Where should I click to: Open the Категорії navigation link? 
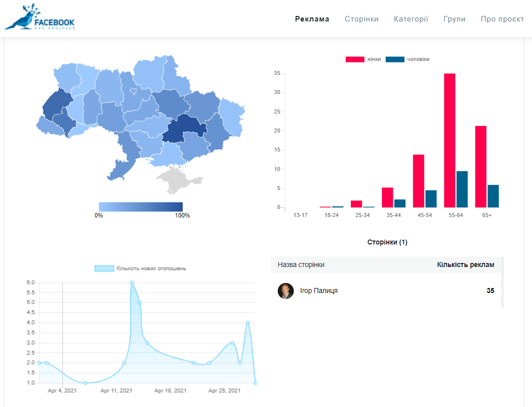[x=411, y=19]
